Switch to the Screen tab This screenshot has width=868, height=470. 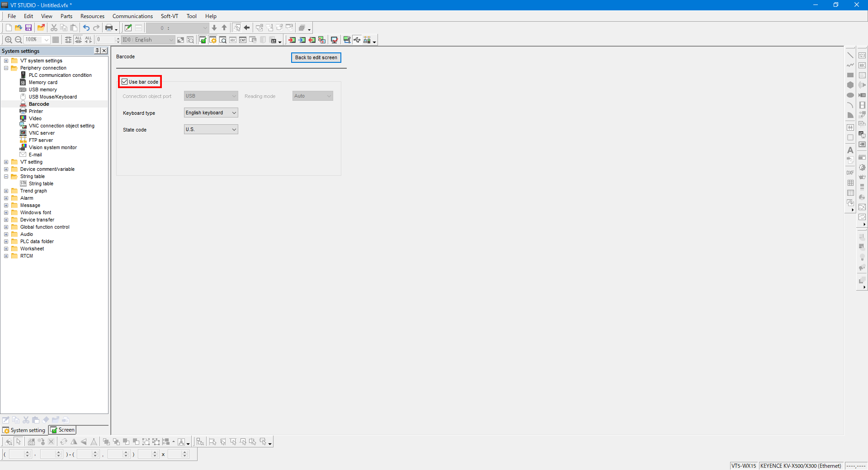(x=63, y=430)
